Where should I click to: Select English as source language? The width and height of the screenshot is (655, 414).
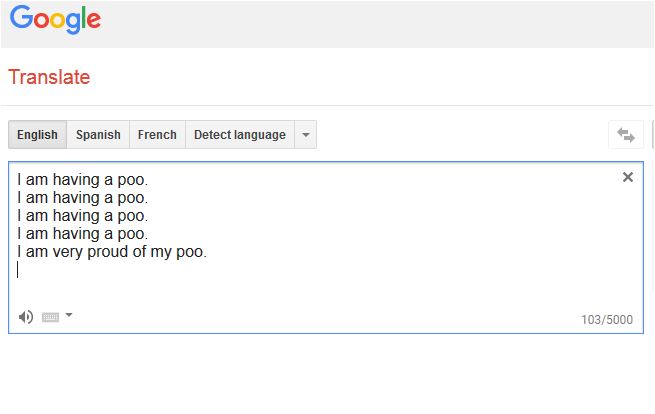(37, 135)
